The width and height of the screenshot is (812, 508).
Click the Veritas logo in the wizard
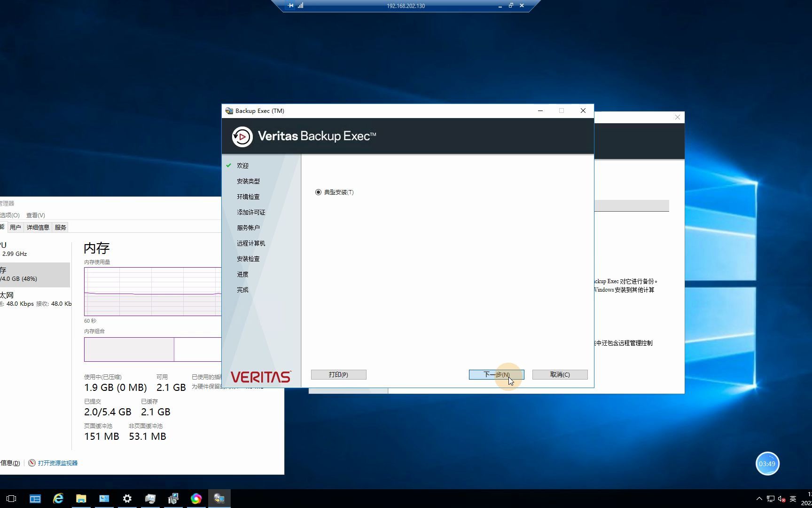tap(260, 376)
